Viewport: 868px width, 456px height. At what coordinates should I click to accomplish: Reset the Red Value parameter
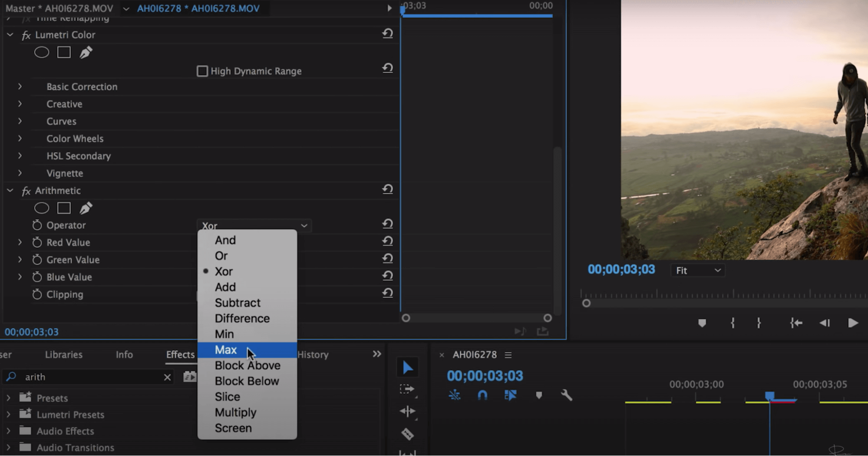click(x=387, y=241)
